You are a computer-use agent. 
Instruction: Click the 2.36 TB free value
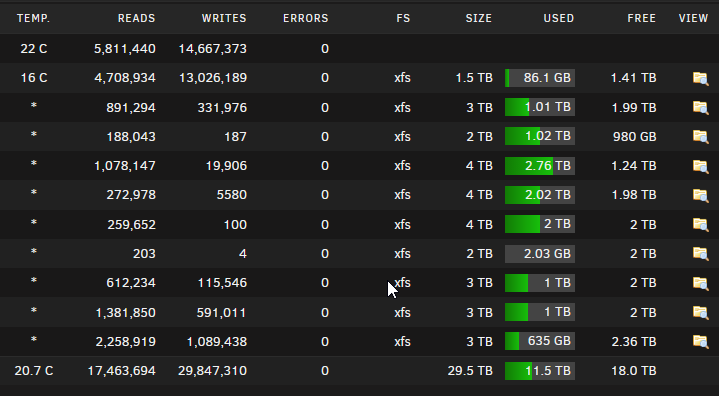tap(633, 342)
